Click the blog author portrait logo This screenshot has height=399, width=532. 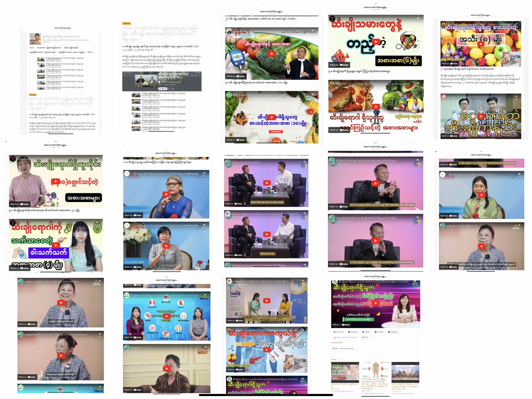[35, 39]
